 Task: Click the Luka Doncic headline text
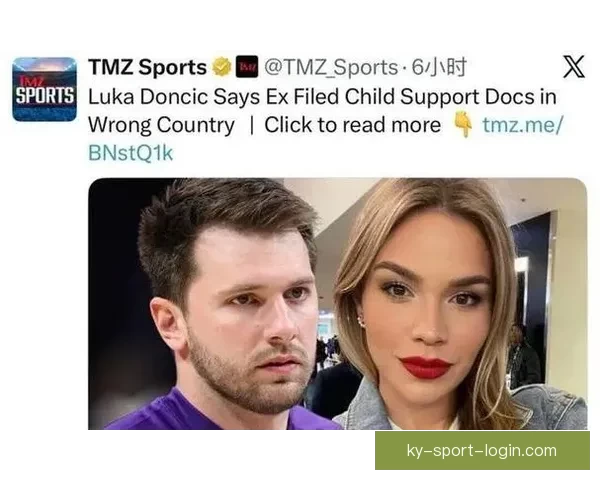click(x=322, y=96)
